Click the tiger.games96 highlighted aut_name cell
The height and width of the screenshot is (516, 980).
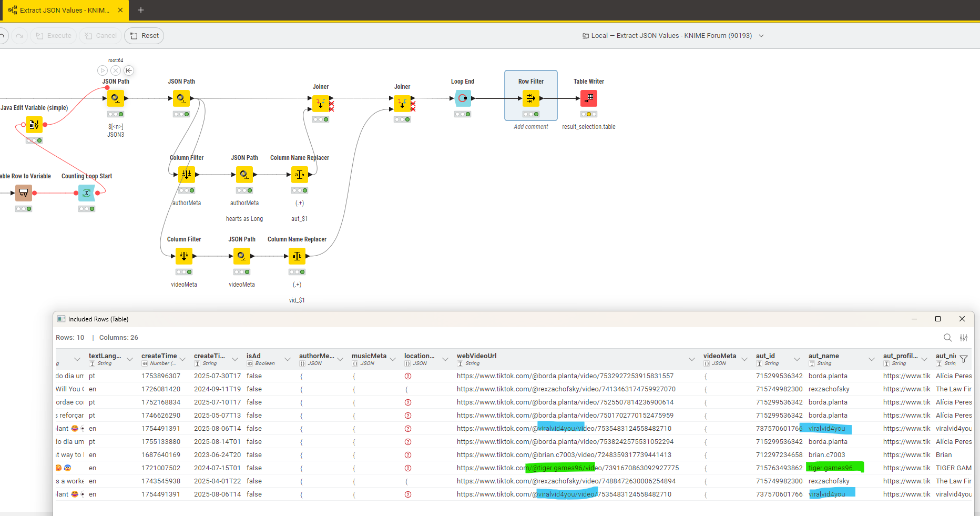[831, 468]
